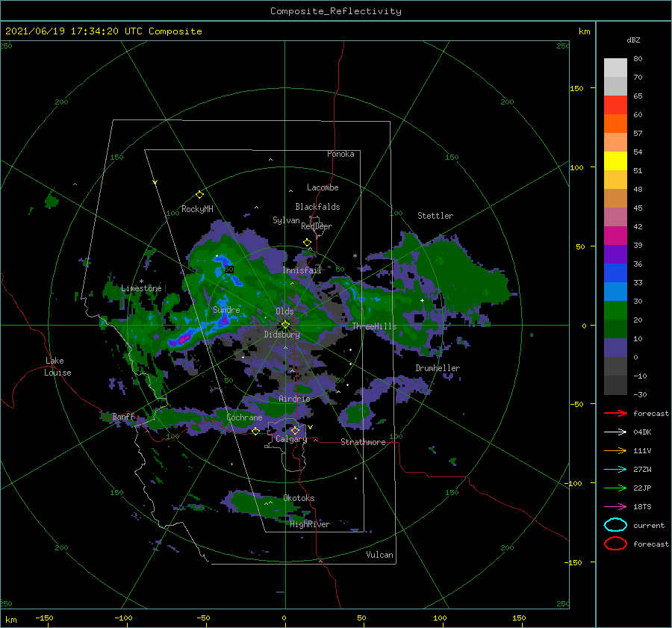Click the dBZ legend heading
The width and height of the screenshot is (672, 628).
tap(633, 40)
